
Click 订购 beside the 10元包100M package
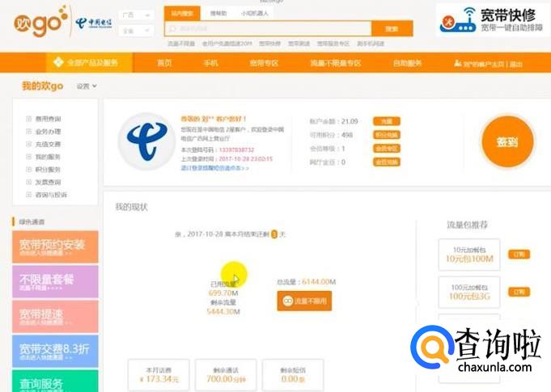coord(519,255)
